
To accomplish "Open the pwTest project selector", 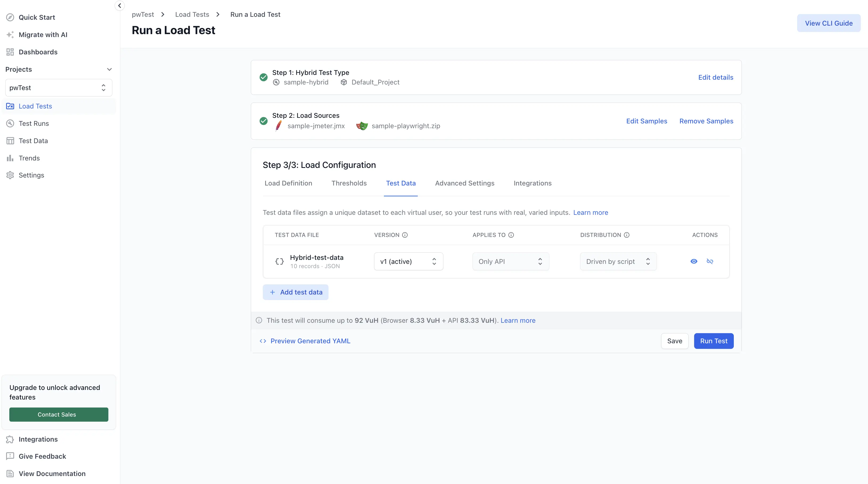I will [x=59, y=88].
